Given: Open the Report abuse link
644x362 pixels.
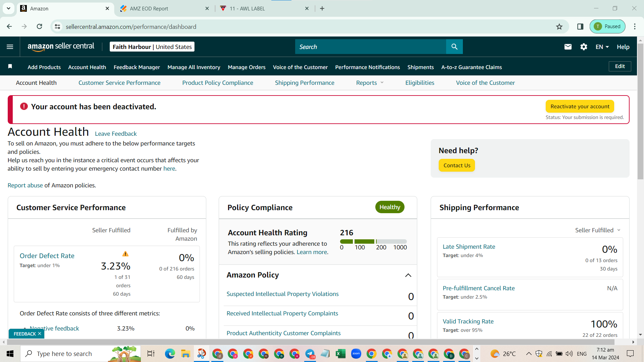Looking at the screenshot, I should pos(25,185).
